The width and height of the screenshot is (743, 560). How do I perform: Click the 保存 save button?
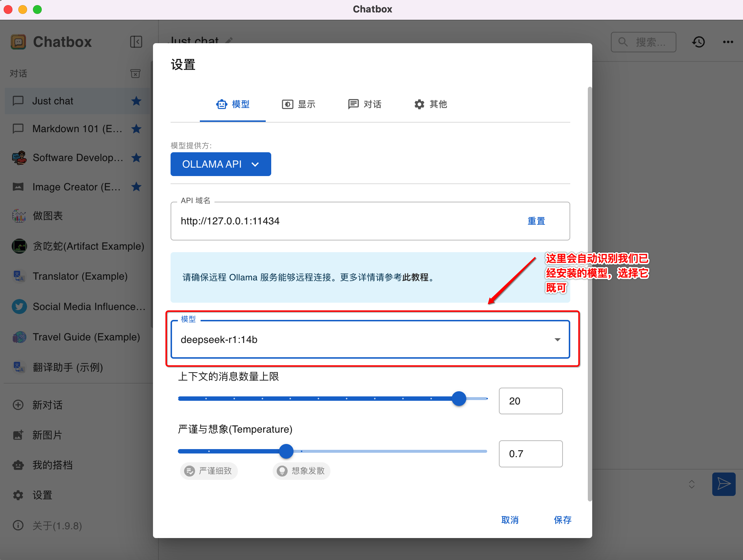562,520
